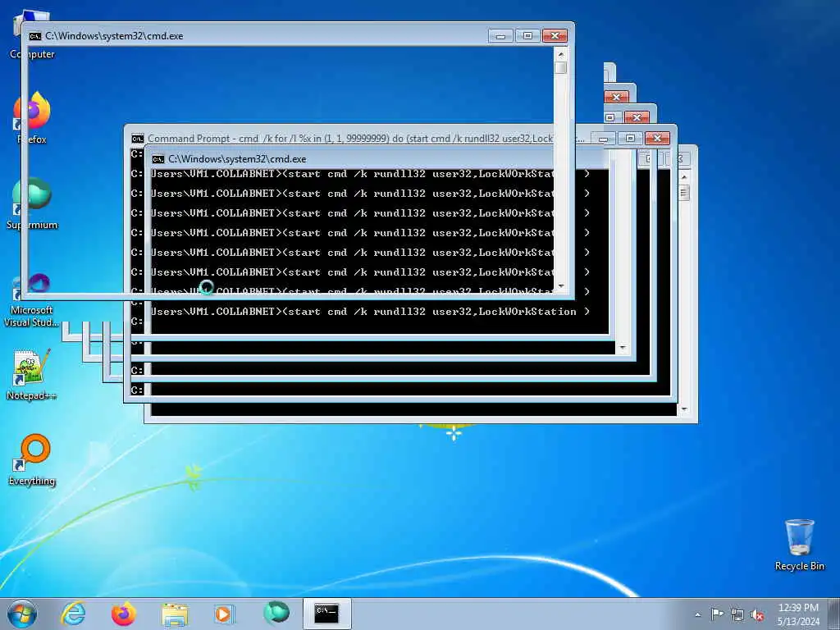This screenshot has width=840, height=630.
Task: Click scroll up arrow of rearmost cmd window
Action: [684, 176]
